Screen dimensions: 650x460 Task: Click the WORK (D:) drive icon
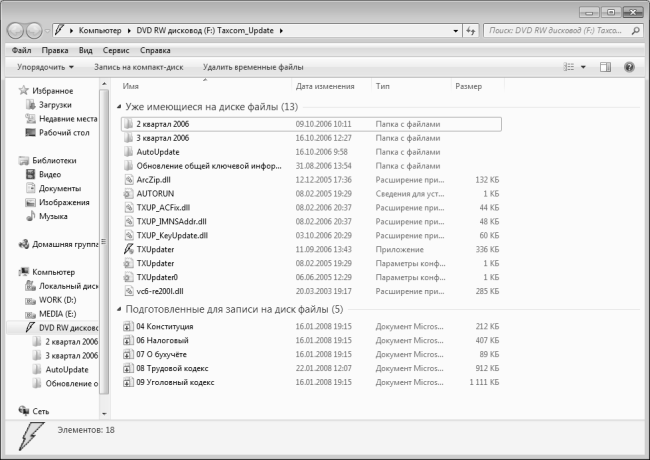[31, 300]
